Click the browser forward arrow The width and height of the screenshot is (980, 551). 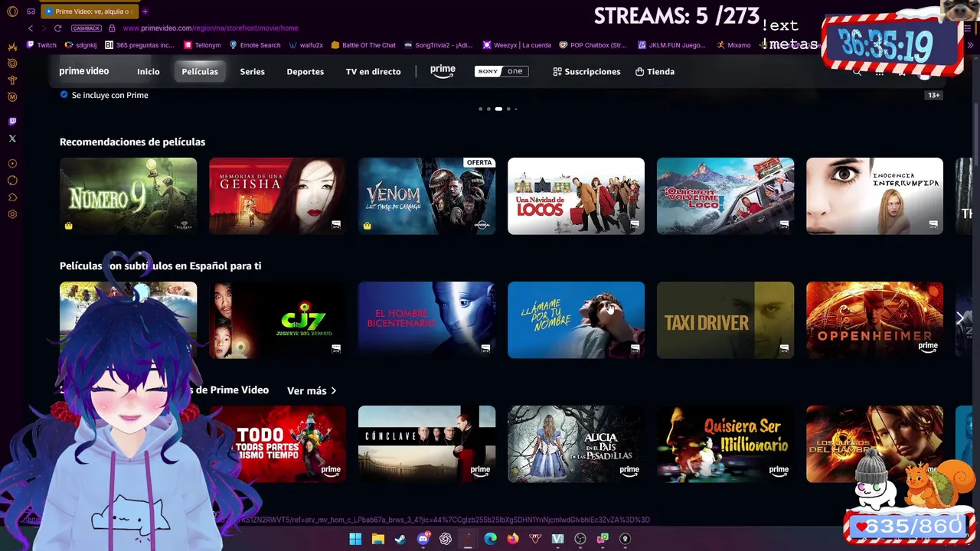pyautogui.click(x=44, y=28)
